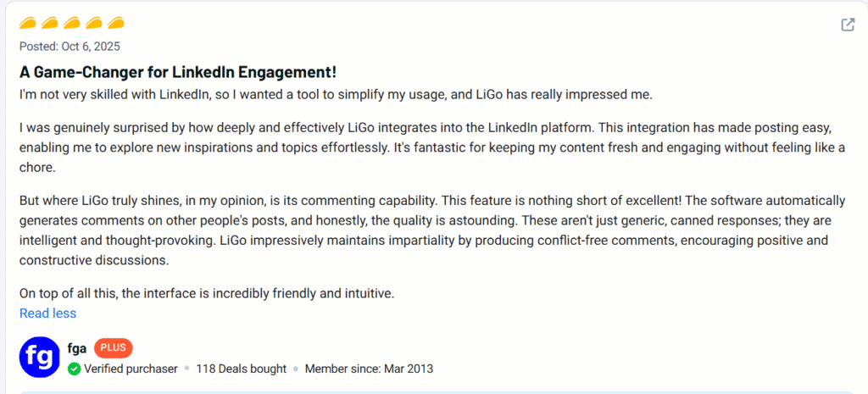The height and width of the screenshot is (394, 868).
Task: Click the paragraph starting "I'm not very skilled"
Action: point(336,94)
